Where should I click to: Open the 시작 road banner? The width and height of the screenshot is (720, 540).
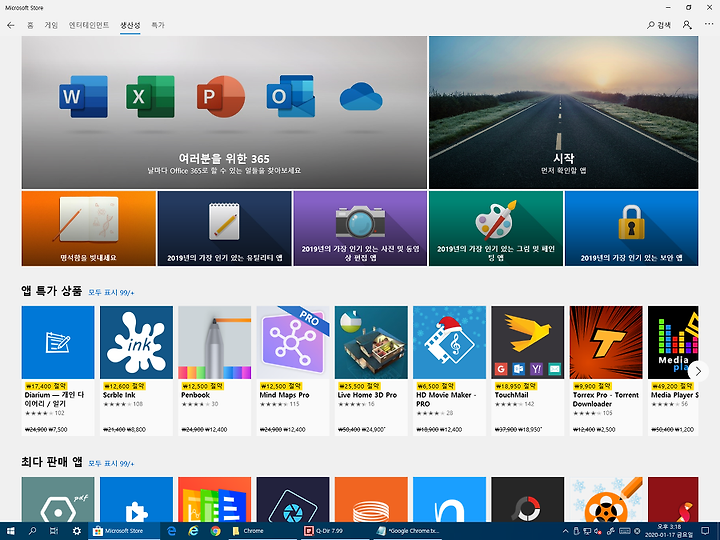[x=563, y=112]
